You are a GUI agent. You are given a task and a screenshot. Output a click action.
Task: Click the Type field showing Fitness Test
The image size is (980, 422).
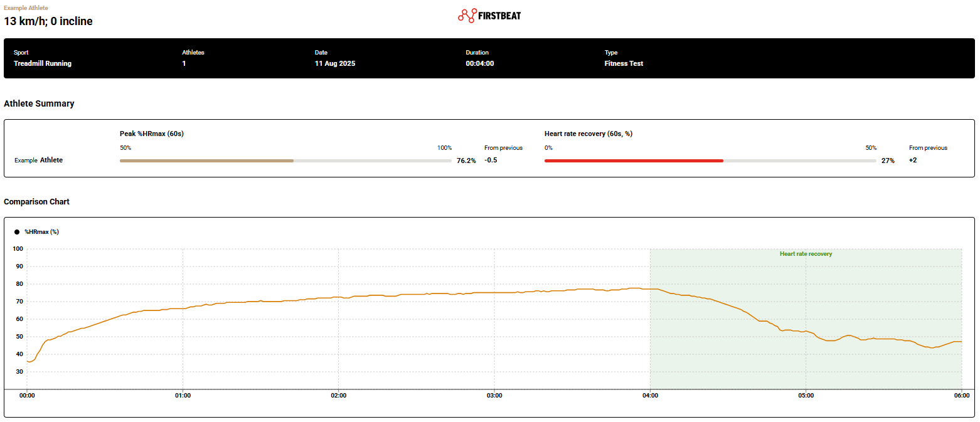pos(624,63)
